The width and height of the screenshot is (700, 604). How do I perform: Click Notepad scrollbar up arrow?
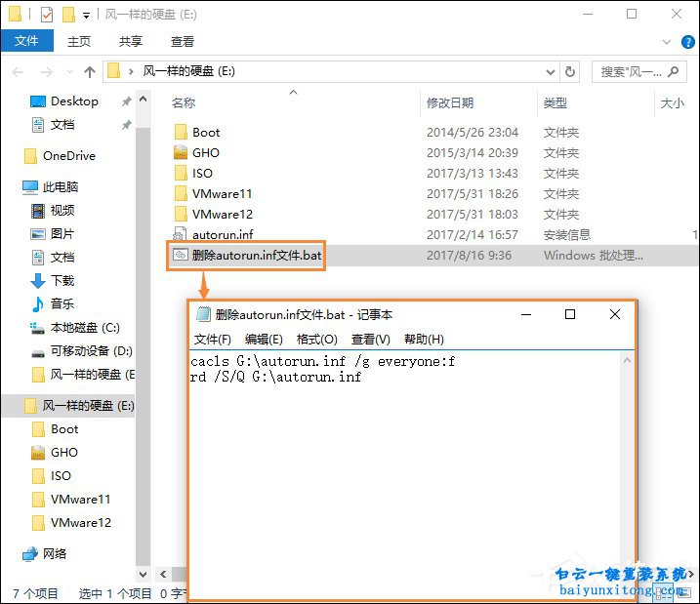coord(627,360)
